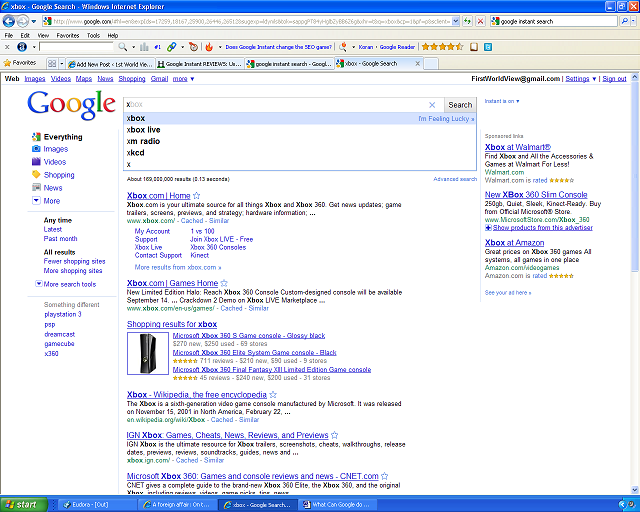The width and height of the screenshot is (640, 512).
Task: Click the bar chart traffic icon
Action: coord(144,47)
